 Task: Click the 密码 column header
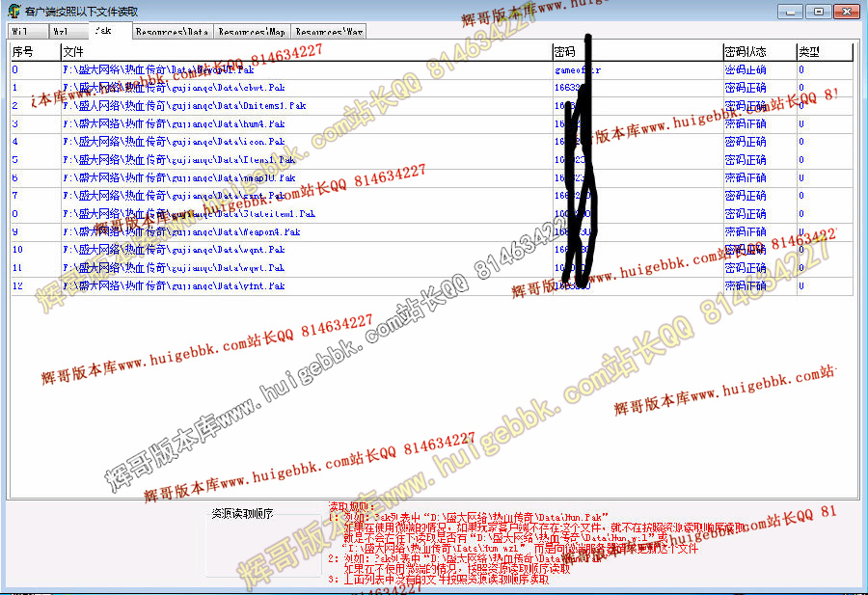pos(637,51)
